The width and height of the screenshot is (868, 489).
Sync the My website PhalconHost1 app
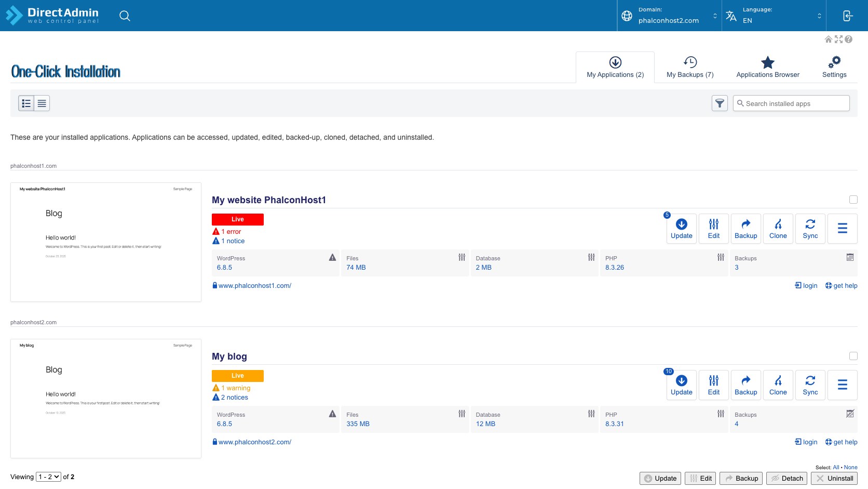[810, 229]
